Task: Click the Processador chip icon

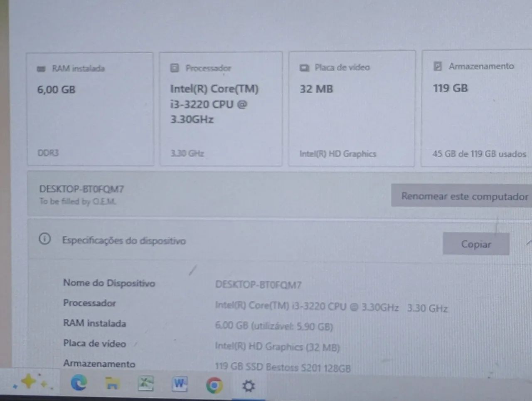Action: [175, 67]
